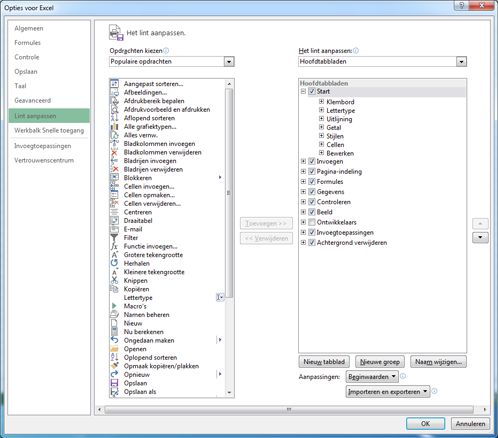Uncheck the Beeld tab checkbox
Screen dimensions: 498x438
click(x=312, y=212)
